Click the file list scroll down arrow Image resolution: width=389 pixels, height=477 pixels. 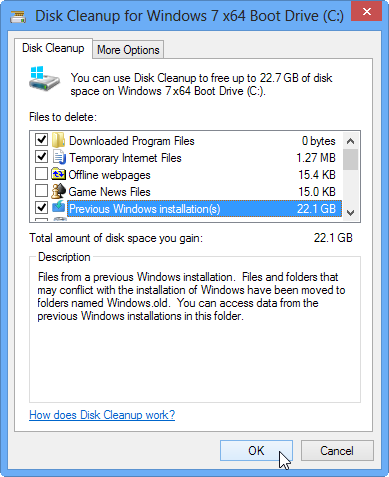coord(350,212)
